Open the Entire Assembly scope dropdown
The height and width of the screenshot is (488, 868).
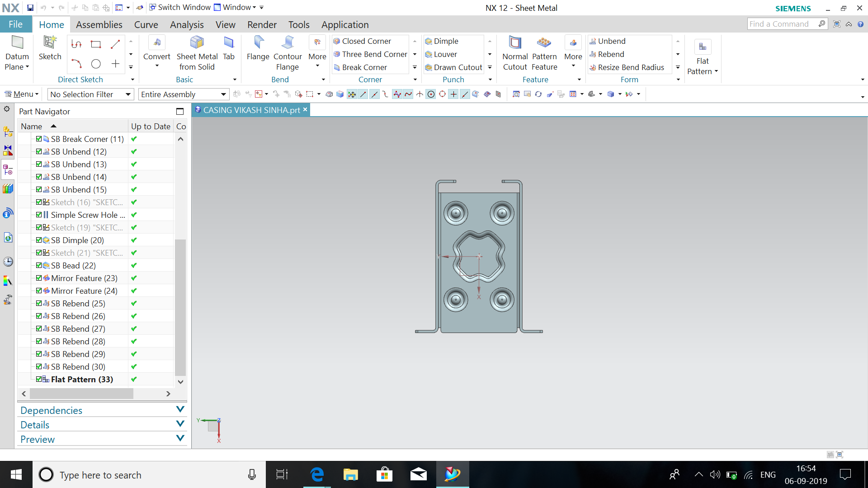click(x=222, y=94)
